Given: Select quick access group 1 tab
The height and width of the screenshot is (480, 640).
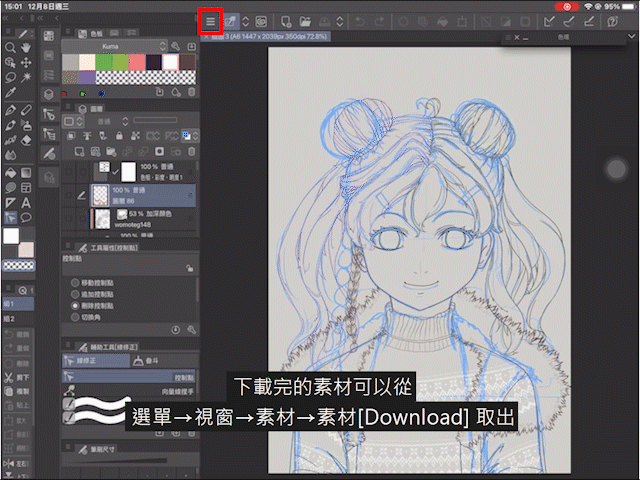Looking at the screenshot, I should tap(18, 304).
